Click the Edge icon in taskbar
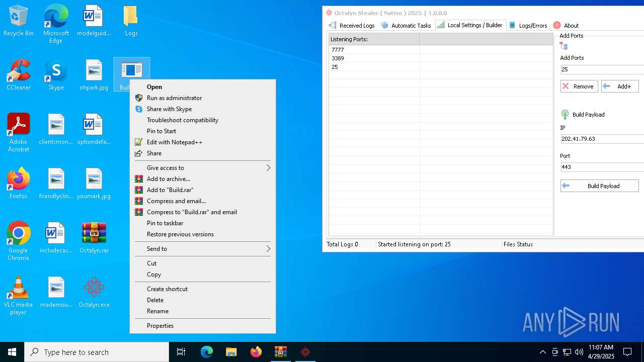Screen dimensions: 644x362 point(207,352)
